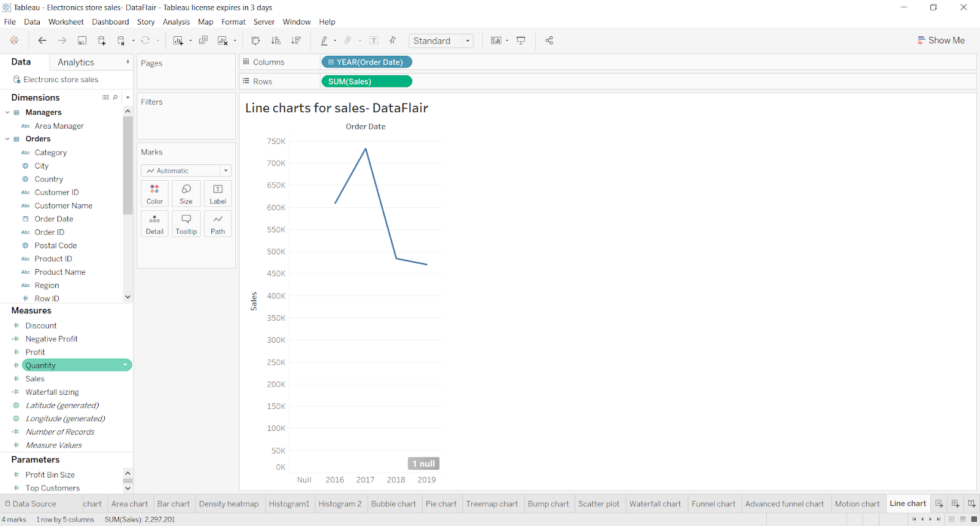Pause auto updates icon in toolbar
The height and width of the screenshot is (526, 980).
click(x=121, y=40)
